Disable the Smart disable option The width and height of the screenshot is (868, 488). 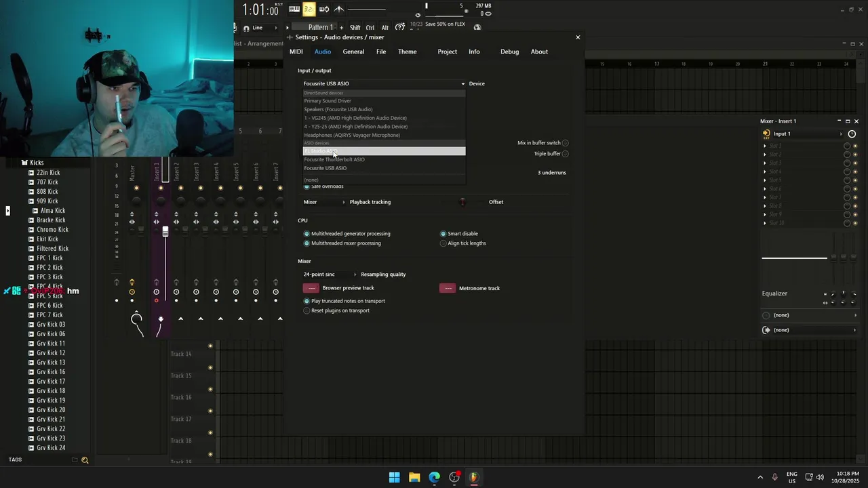[x=443, y=234]
